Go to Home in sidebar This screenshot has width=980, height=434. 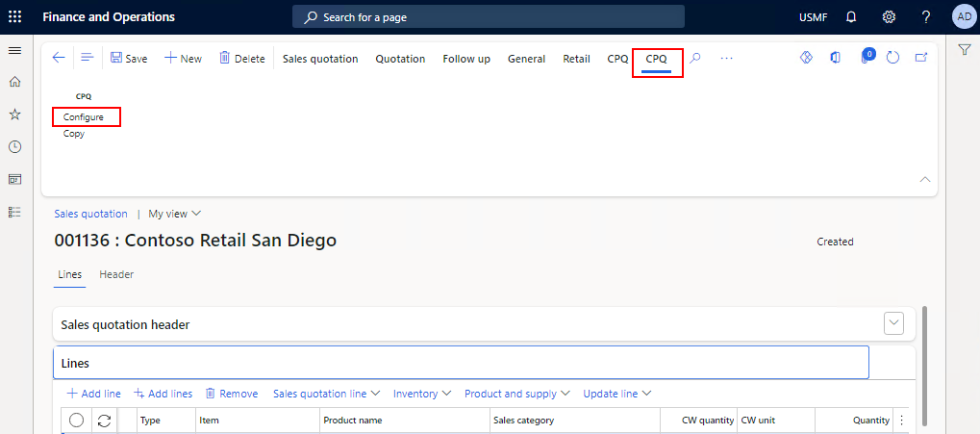(x=15, y=81)
